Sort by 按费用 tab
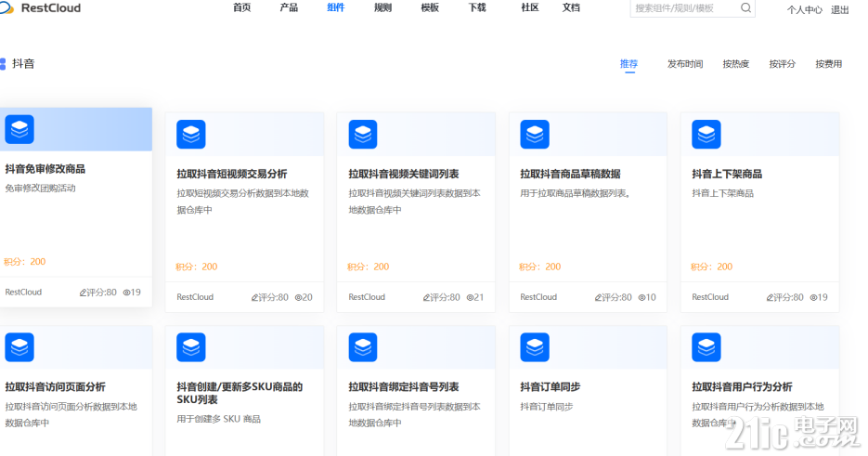This screenshot has width=868, height=456. [x=829, y=64]
